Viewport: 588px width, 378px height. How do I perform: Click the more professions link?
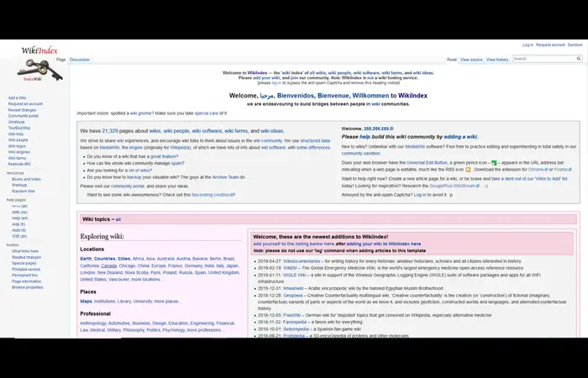(x=206, y=330)
